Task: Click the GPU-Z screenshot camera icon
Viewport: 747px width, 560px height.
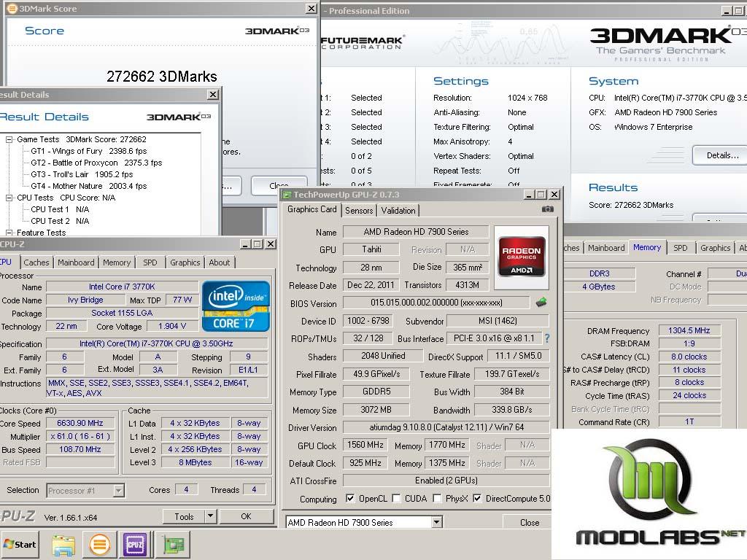Action: coord(547,209)
